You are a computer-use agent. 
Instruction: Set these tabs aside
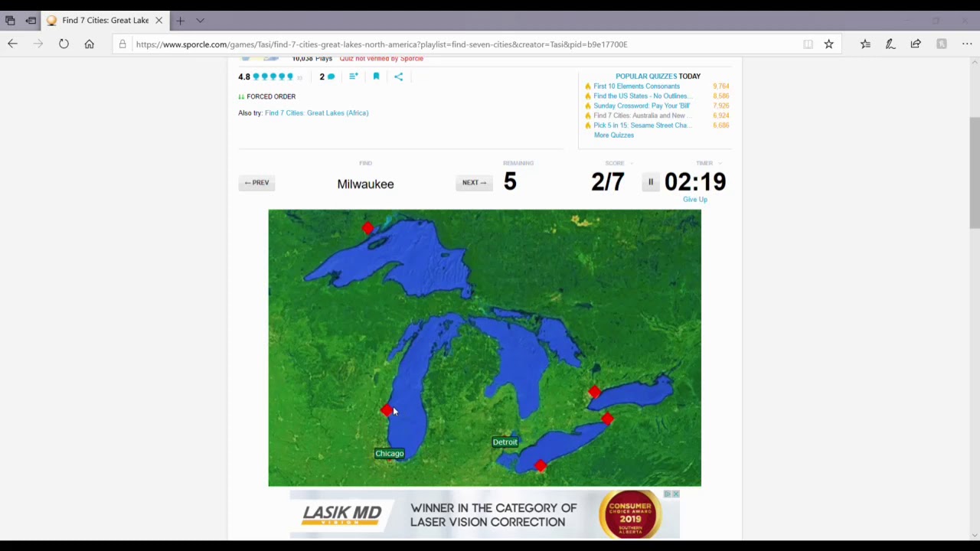point(31,21)
